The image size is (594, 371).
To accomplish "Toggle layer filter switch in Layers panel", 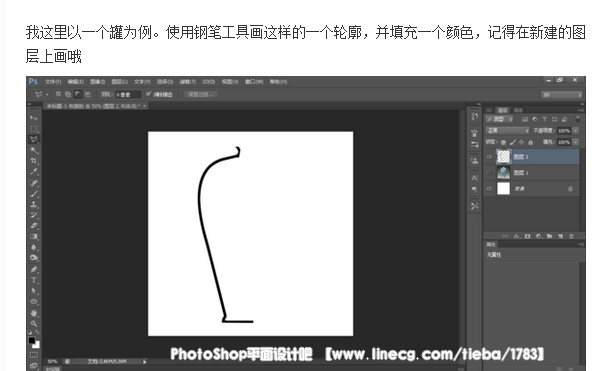I will point(577,119).
